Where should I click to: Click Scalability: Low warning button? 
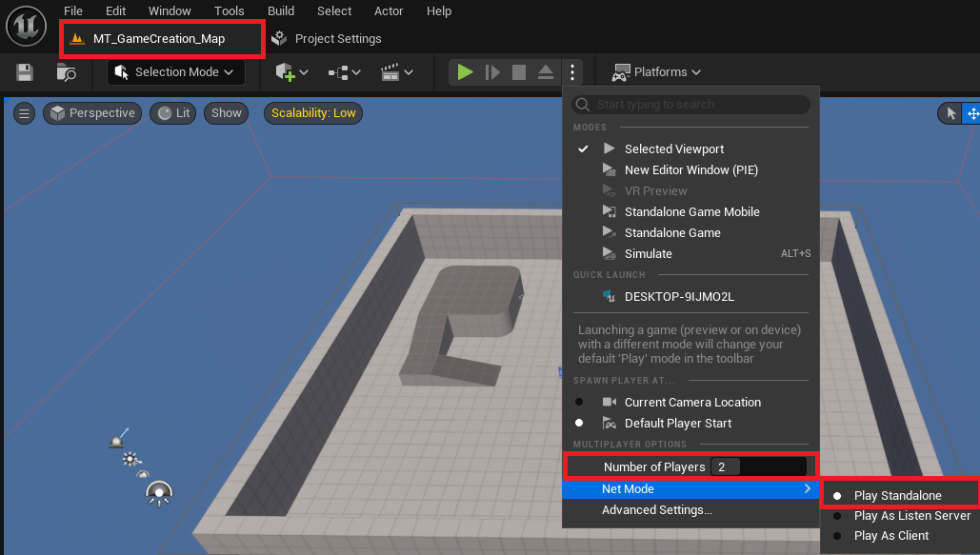[x=313, y=113]
